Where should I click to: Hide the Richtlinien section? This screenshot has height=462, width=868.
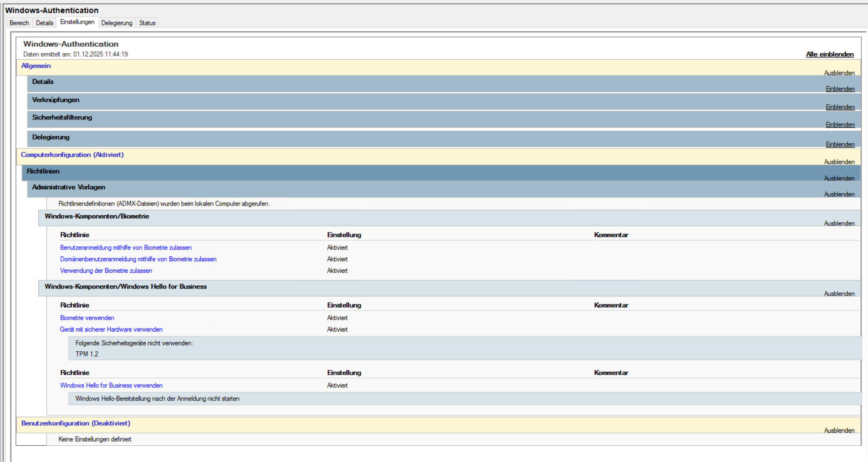839,178
